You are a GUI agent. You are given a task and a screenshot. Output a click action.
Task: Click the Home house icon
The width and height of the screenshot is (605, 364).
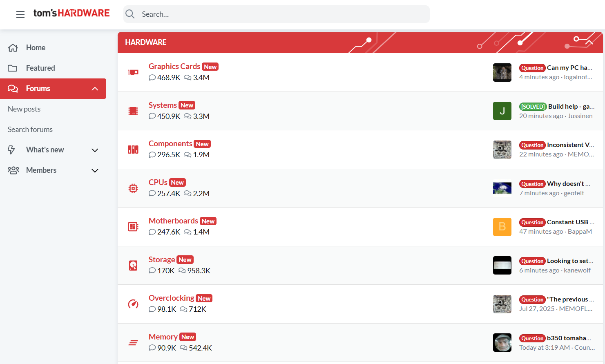pyautogui.click(x=13, y=48)
